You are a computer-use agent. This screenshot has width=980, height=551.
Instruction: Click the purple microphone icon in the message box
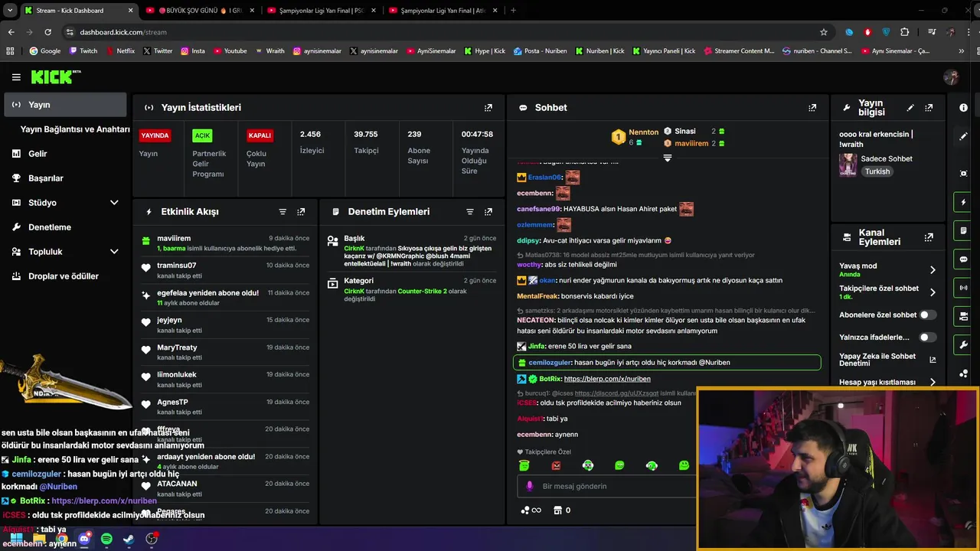[x=529, y=486]
